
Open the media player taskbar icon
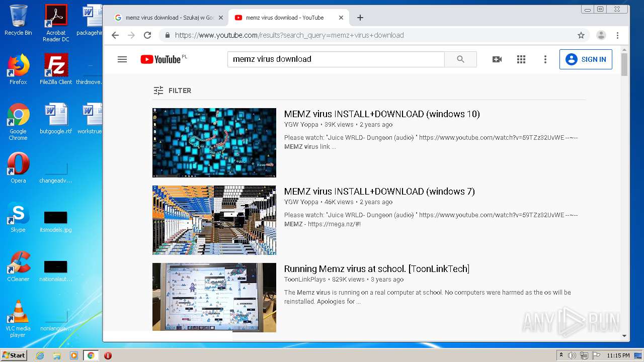74,355
